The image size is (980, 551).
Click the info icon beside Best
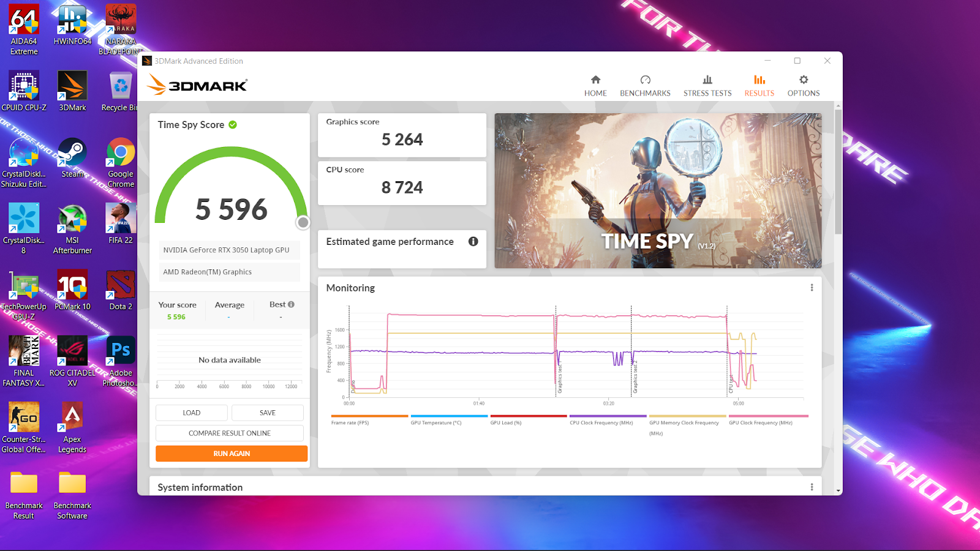(291, 304)
